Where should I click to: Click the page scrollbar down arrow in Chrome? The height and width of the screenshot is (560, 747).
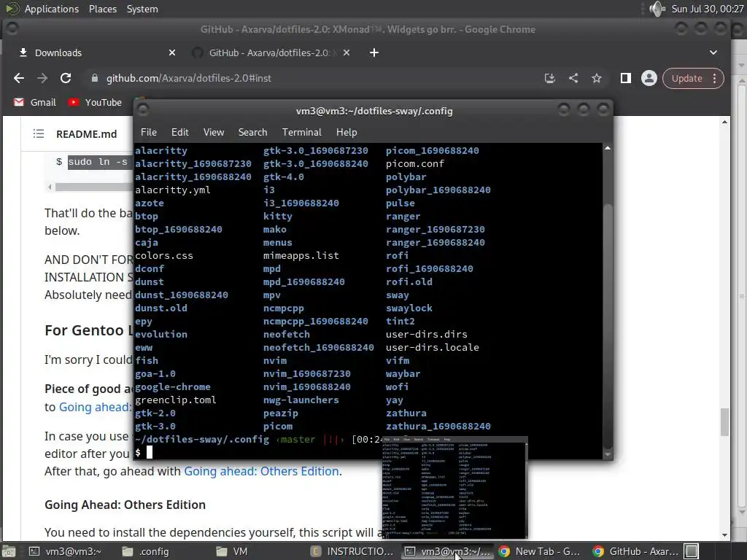724,534
